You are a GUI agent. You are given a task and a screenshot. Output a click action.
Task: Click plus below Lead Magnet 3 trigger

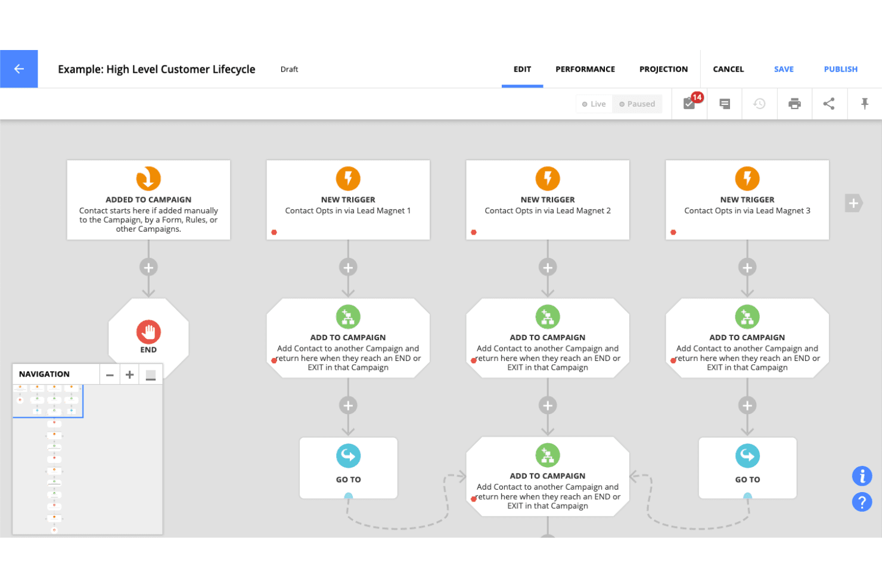point(747,267)
